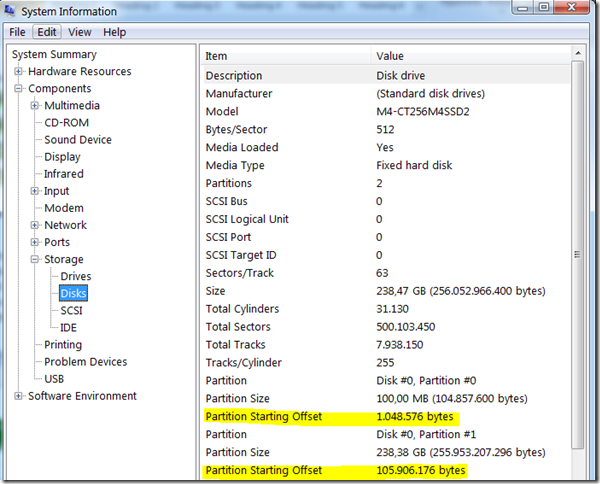This screenshot has height=484, width=600.
Task: Select Drives under Storage
Action: [x=75, y=277]
